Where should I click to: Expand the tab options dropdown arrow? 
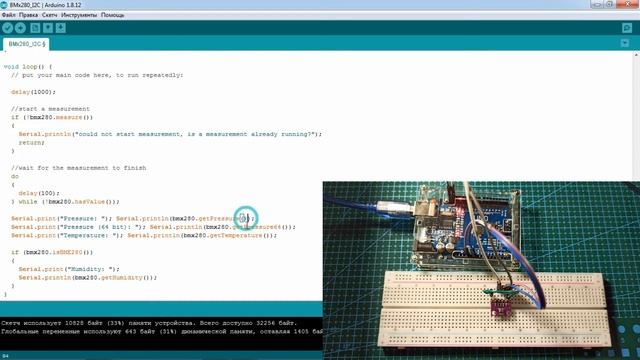tap(625, 43)
